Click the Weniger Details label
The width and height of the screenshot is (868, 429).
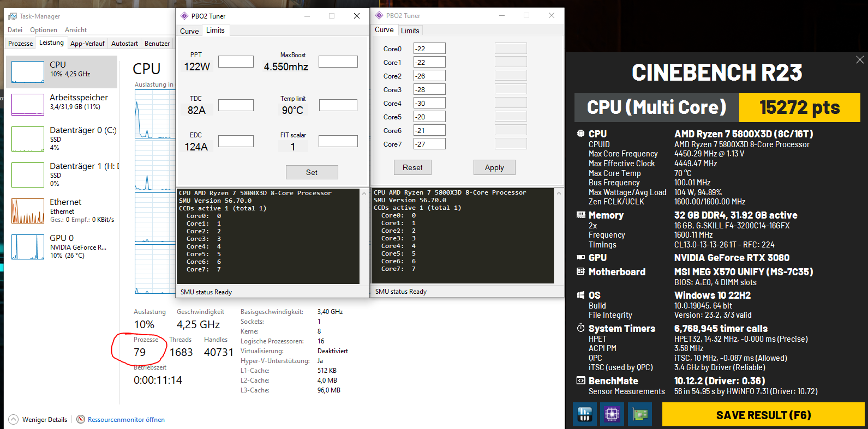point(45,420)
